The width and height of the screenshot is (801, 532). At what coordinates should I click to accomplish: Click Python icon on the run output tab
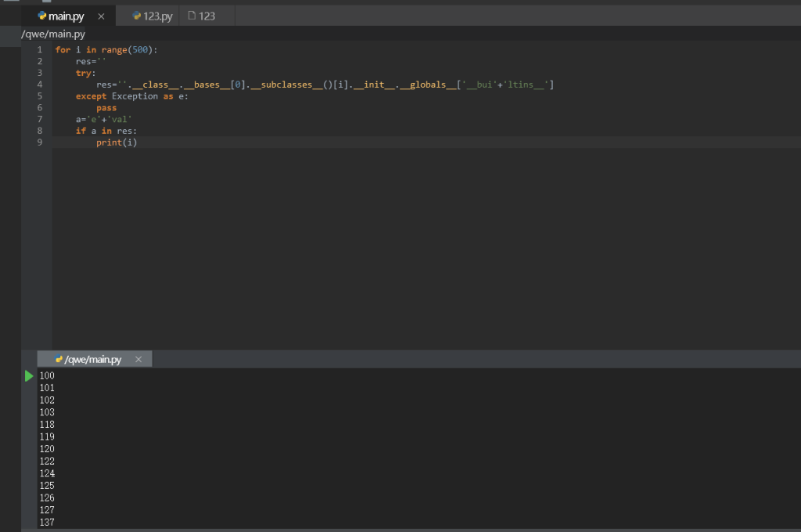pos(59,359)
